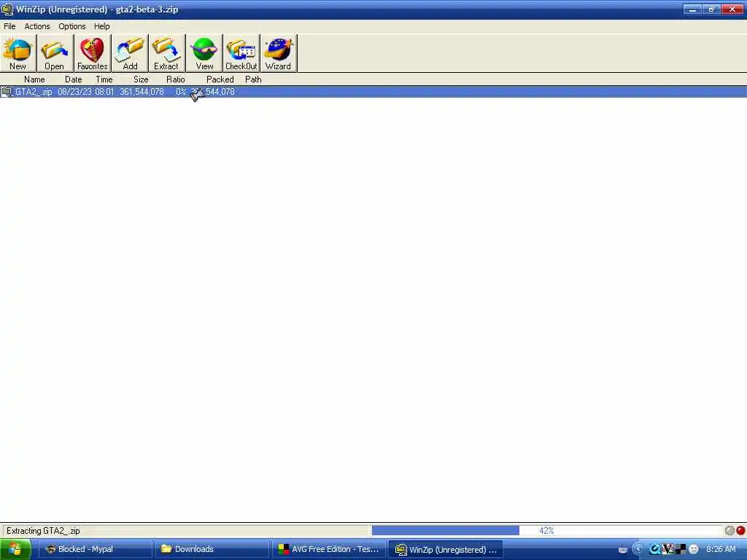Click the Add files toolbar icon
The image size is (747, 560).
[x=130, y=52]
